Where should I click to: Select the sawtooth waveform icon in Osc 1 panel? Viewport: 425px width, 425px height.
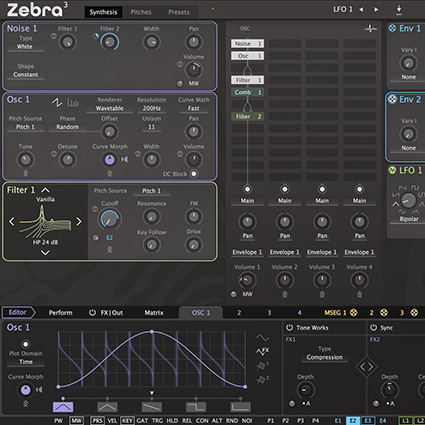[x=57, y=102]
